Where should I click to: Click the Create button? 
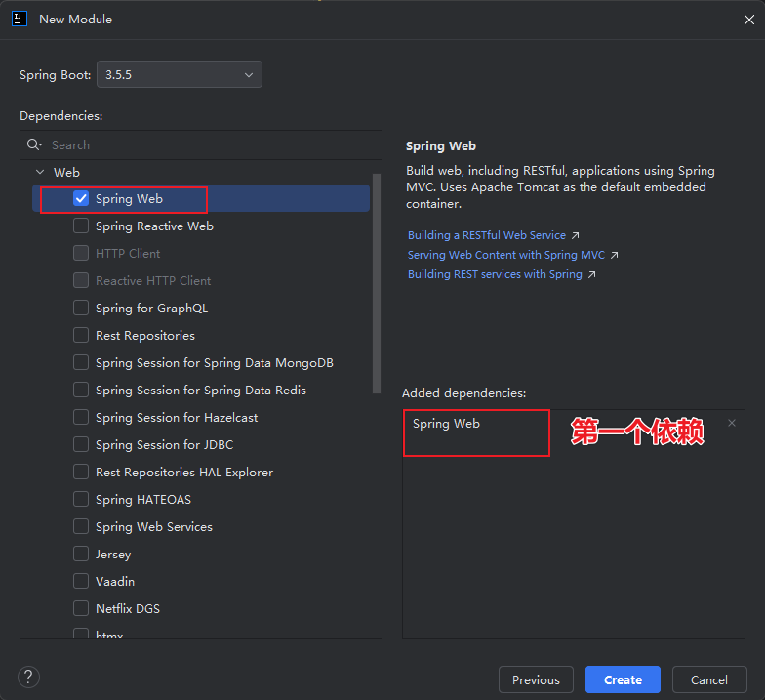pyautogui.click(x=623, y=679)
